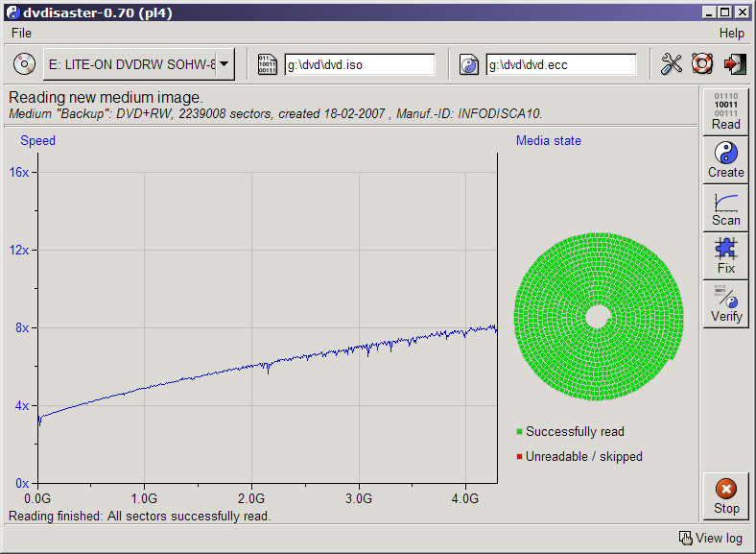Screen dimensions: 756x554
Task: Click the Fix puzzle-piece button
Action: (725, 255)
